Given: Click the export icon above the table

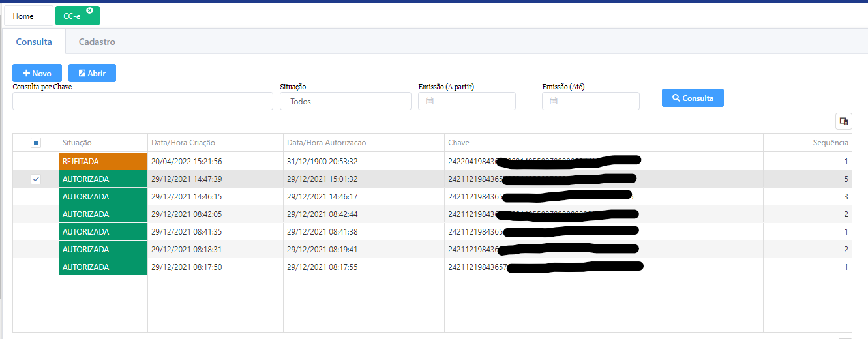Looking at the screenshot, I should pyautogui.click(x=843, y=121).
